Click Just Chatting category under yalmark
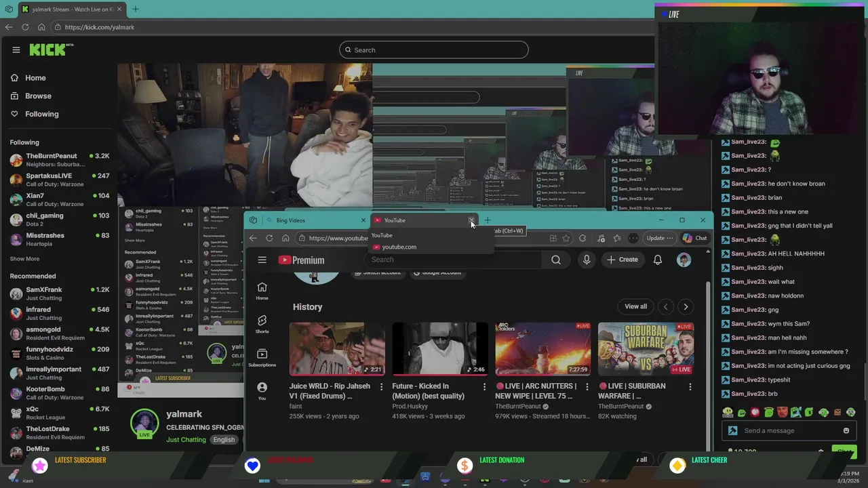868x488 pixels. tap(186, 440)
